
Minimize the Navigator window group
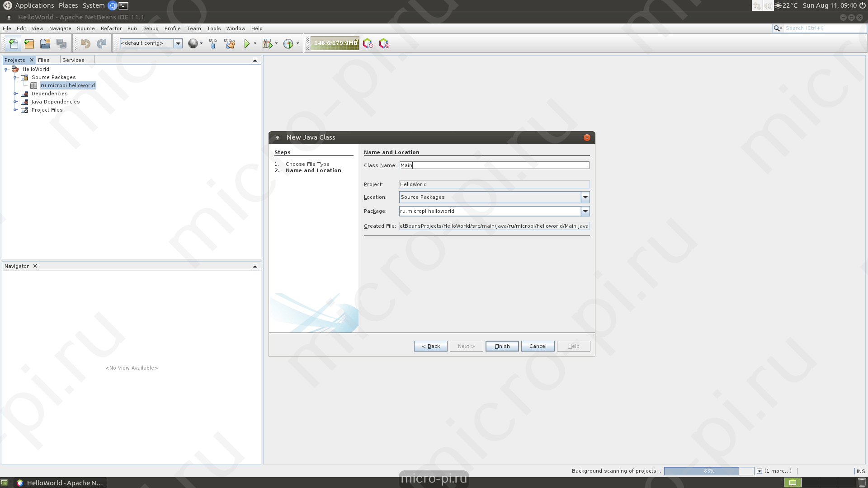click(255, 266)
